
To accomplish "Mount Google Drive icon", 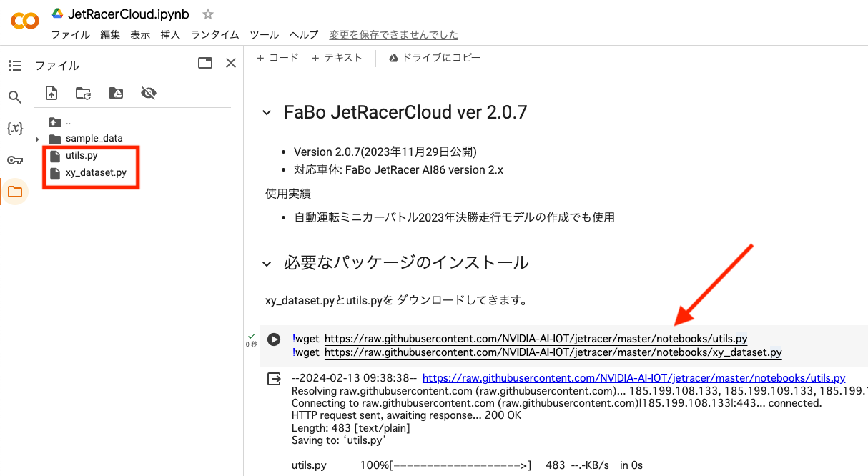I will [x=115, y=93].
